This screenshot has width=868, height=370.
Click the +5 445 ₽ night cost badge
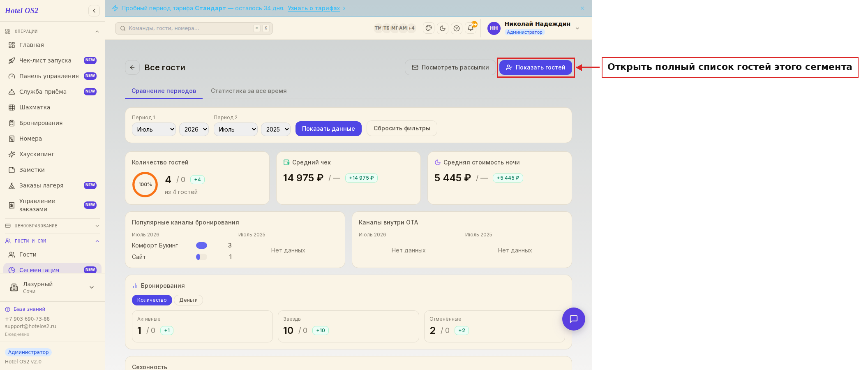[x=508, y=178]
